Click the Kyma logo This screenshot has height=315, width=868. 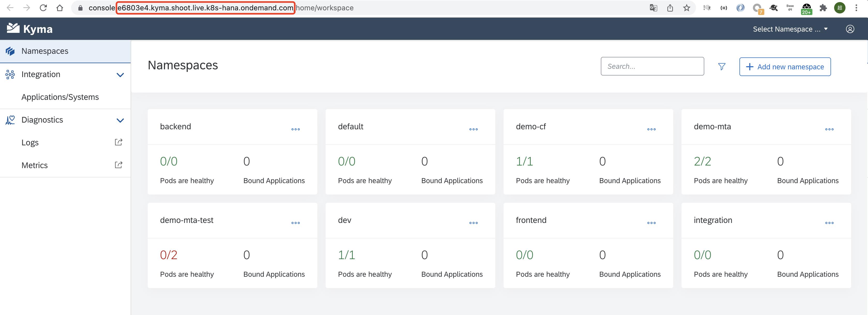pyautogui.click(x=30, y=29)
